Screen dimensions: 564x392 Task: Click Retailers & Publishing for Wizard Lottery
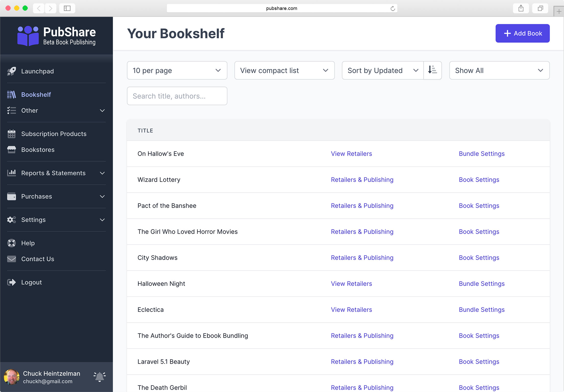pos(362,179)
